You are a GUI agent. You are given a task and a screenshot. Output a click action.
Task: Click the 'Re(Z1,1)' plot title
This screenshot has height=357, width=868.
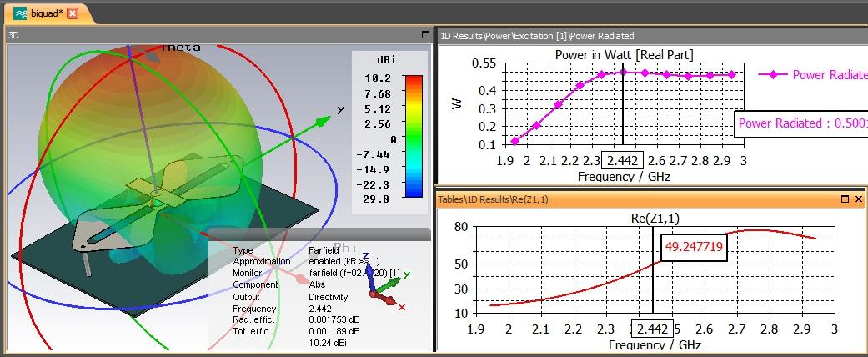(x=655, y=218)
